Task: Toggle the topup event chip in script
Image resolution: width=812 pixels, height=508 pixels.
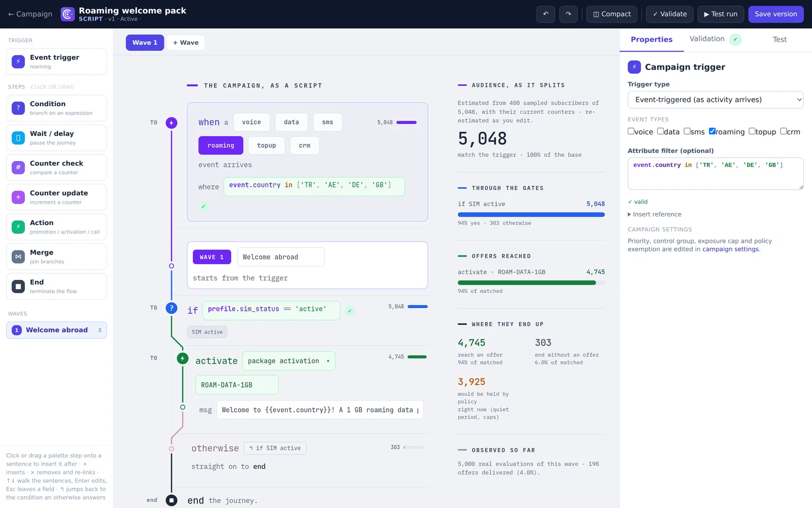Action: pyautogui.click(x=266, y=145)
